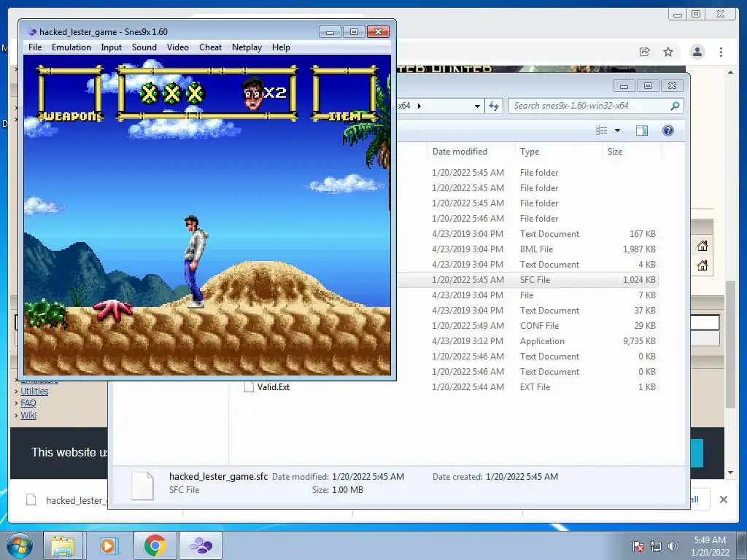Click the Explorer change view icon
This screenshot has height=560, width=747.
tap(602, 131)
